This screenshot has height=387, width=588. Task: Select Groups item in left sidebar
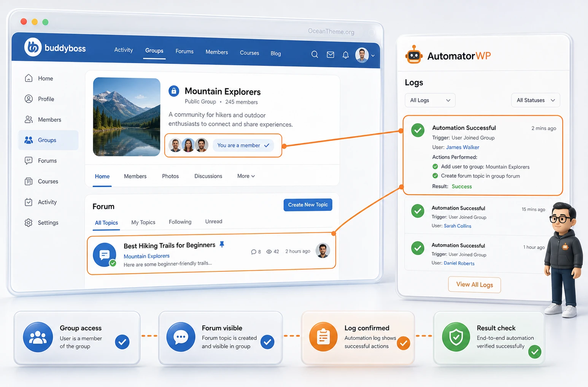coord(48,140)
